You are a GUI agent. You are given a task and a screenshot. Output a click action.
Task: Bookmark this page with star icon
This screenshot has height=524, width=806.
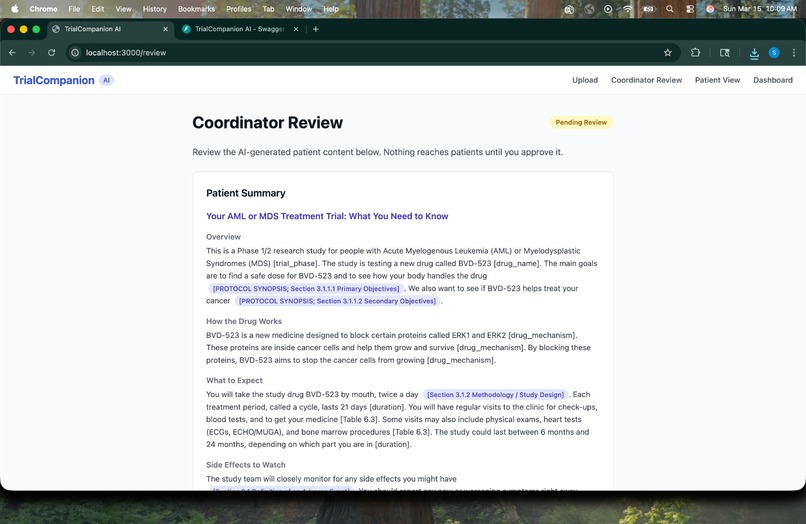tap(668, 52)
